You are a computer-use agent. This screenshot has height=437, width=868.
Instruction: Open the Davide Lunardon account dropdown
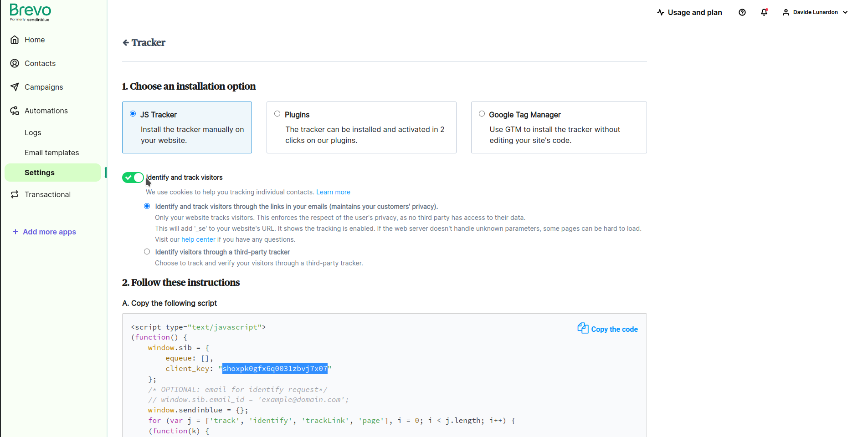814,12
